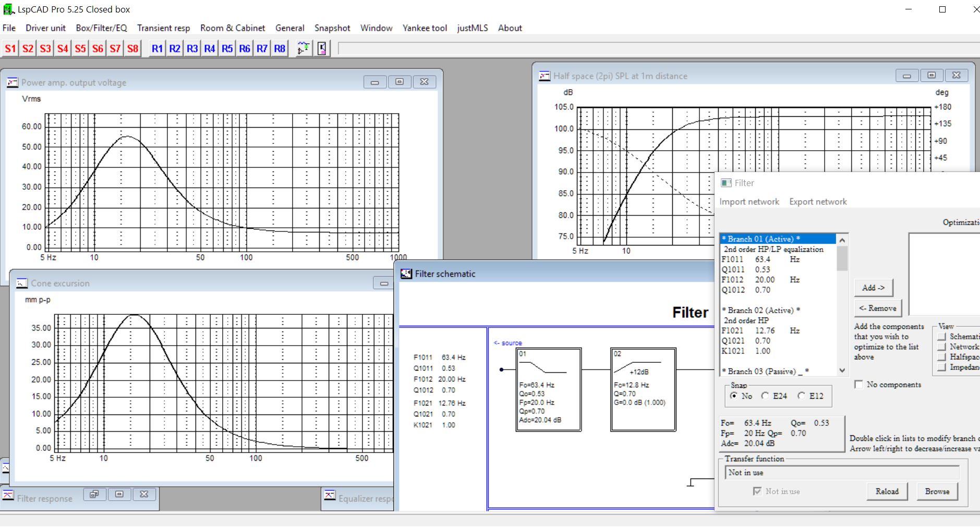Restore the Filter response minimized window
The image size is (980, 527).
(x=94, y=494)
